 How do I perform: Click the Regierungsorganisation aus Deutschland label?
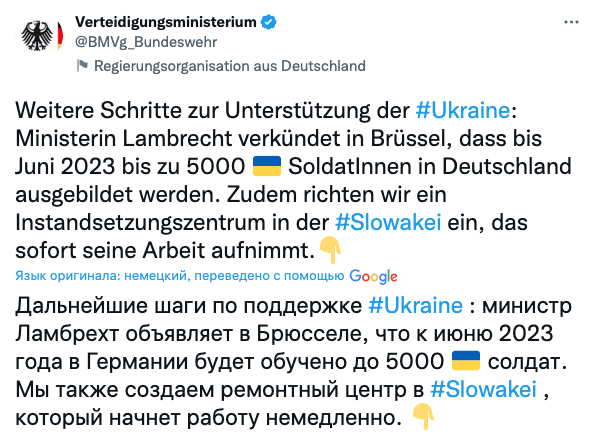click(x=230, y=66)
